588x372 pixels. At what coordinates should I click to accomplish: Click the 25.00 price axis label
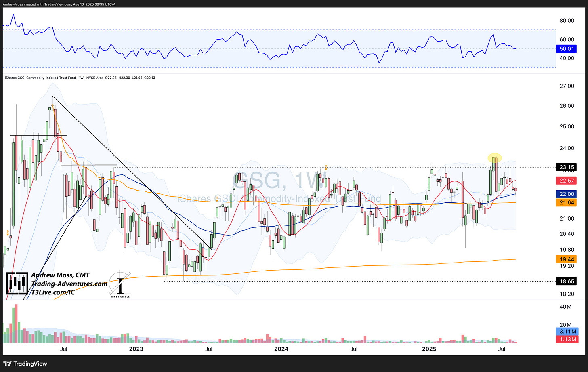pyautogui.click(x=568, y=126)
